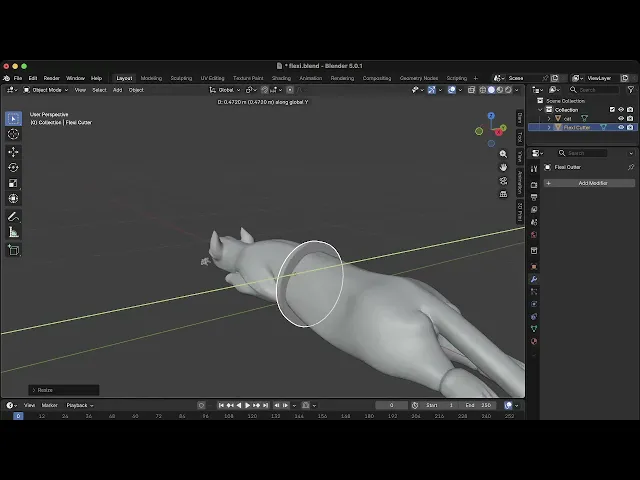Toggle X-ray display mode

[471, 90]
